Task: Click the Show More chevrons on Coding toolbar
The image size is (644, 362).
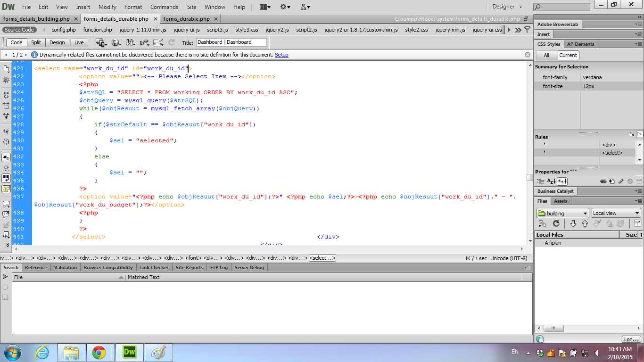Action: click(x=7, y=245)
